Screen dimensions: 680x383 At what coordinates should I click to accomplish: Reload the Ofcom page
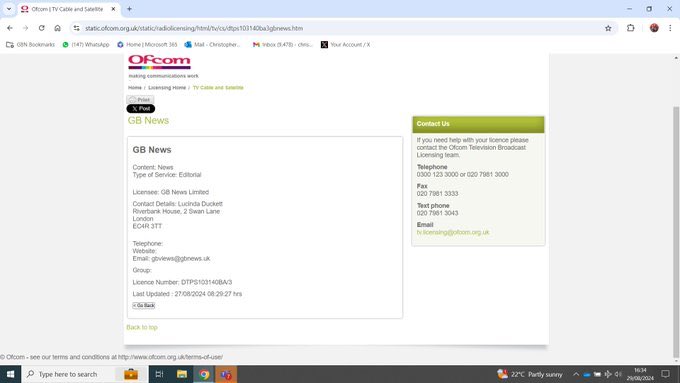pyautogui.click(x=42, y=28)
